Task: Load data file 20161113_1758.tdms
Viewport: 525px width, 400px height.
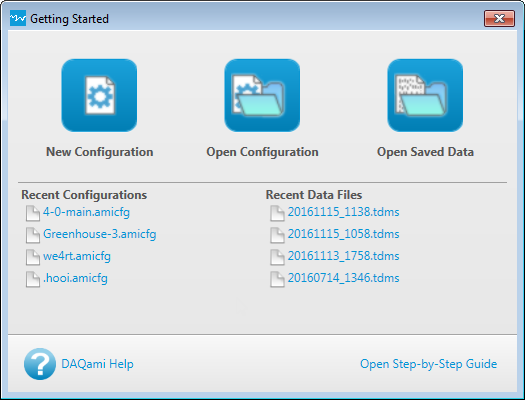Action: point(344,256)
